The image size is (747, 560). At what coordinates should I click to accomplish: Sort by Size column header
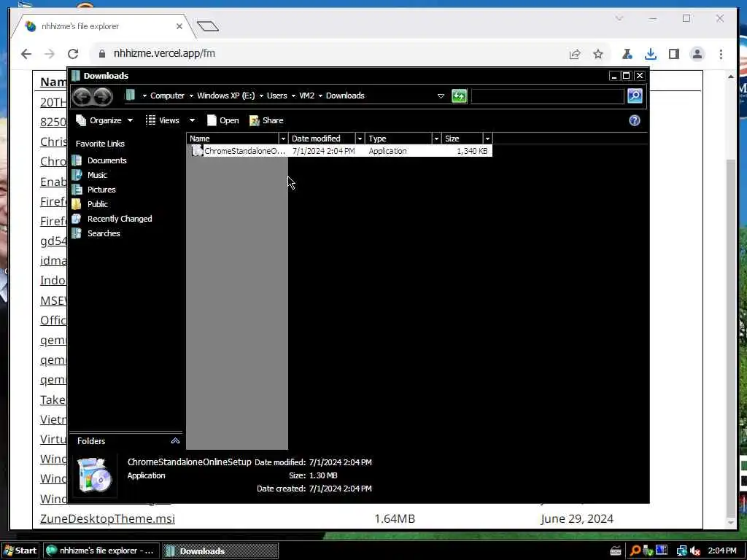tap(462, 139)
